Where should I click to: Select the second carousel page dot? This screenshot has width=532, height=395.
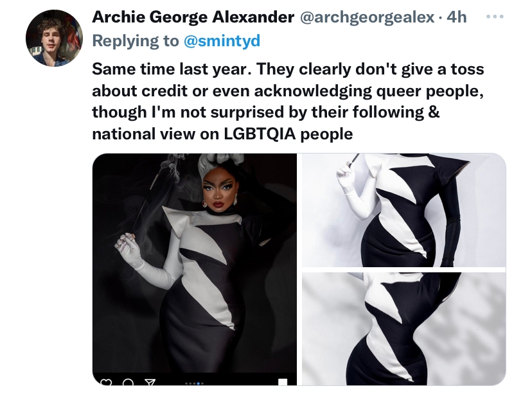click(x=190, y=383)
